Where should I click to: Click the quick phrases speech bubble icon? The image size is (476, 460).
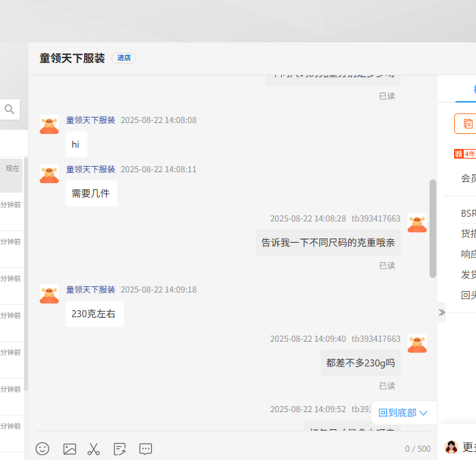146,449
